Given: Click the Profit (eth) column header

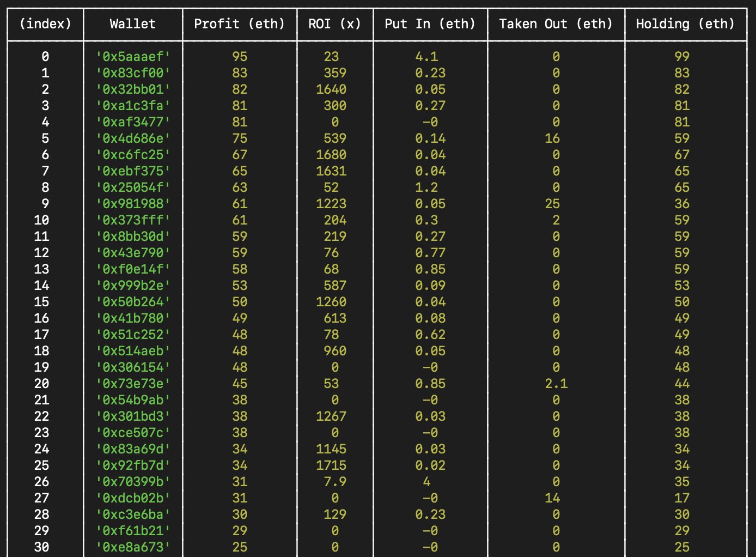Looking at the screenshot, I should coord(239,24).
